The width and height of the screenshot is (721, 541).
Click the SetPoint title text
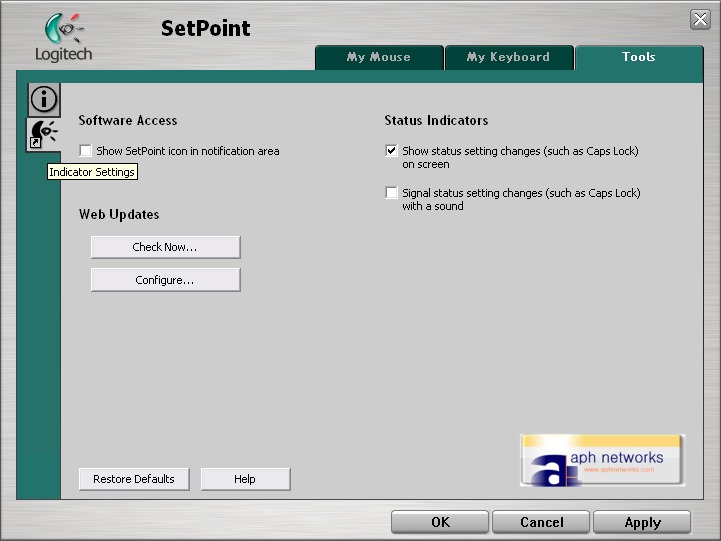[x=205, y=28]
